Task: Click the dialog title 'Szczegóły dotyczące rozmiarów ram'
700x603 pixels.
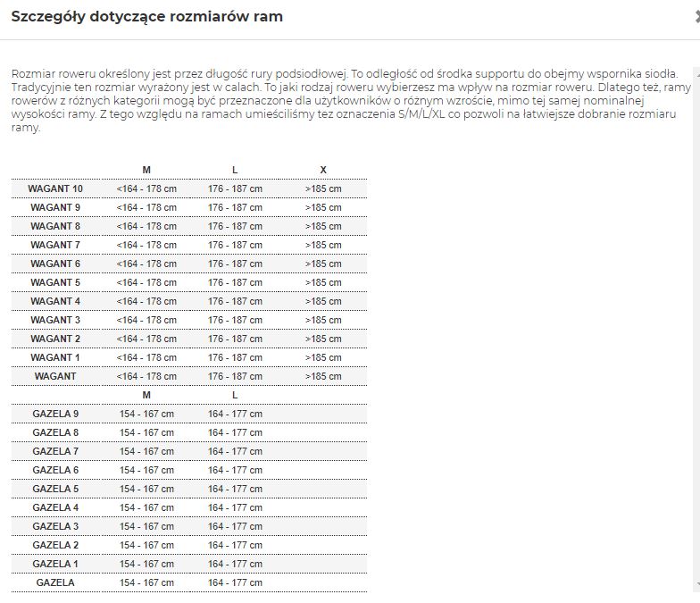Action: tap(146, 16)
